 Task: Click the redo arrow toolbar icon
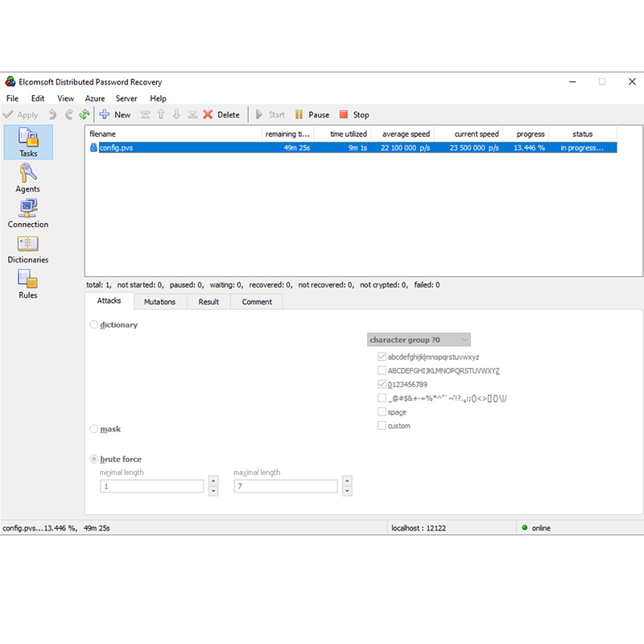pyautogui.click(x=68, y=114)
